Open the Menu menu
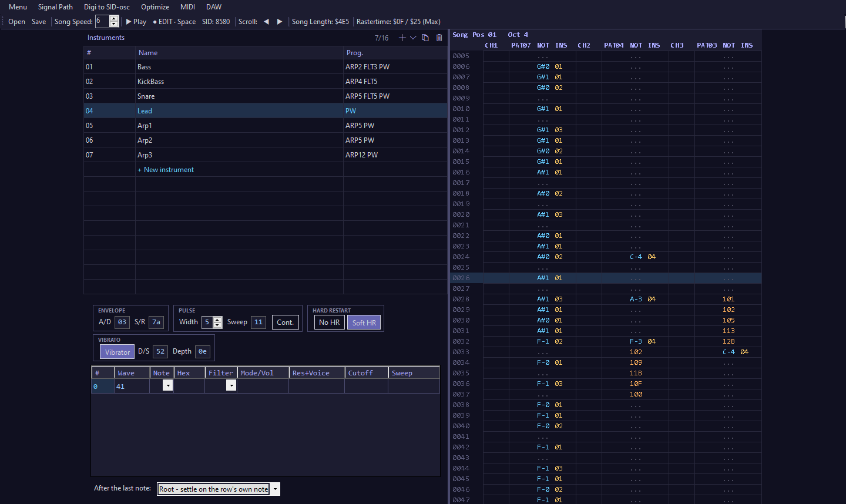Image resolution: width=846 pixels, height=504 pixels. (x=18, y=7)
